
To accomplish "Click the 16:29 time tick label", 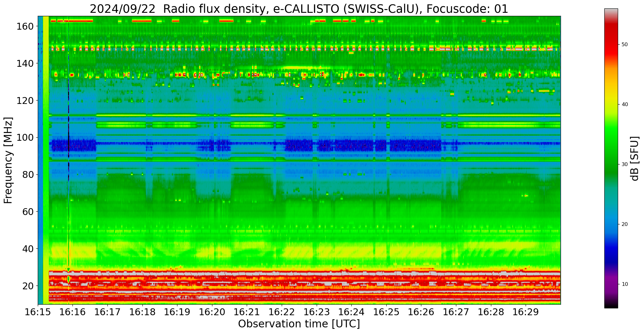I will point(526,312).
